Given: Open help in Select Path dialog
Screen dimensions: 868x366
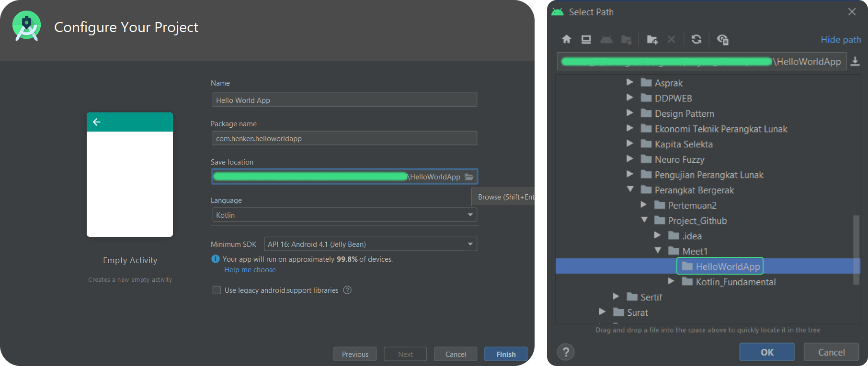Looking at the screenshot, I should [x=566, y=352].
